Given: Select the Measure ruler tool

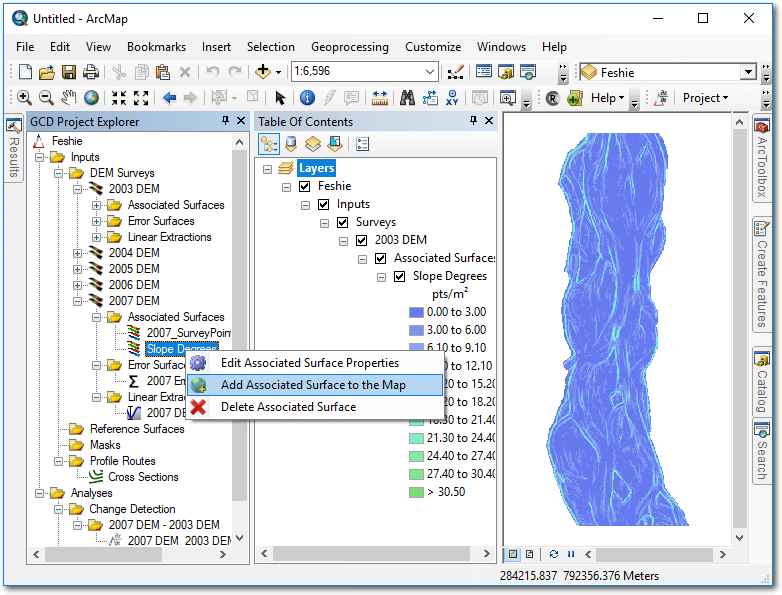Looking at the screenshot, I should (x=380, y=98).
